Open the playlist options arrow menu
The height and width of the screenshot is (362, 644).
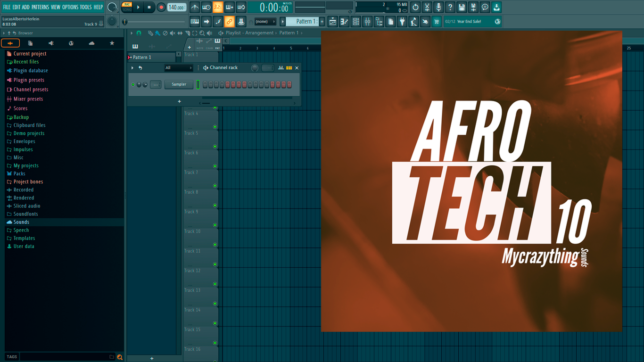click(x=132, y=33)
